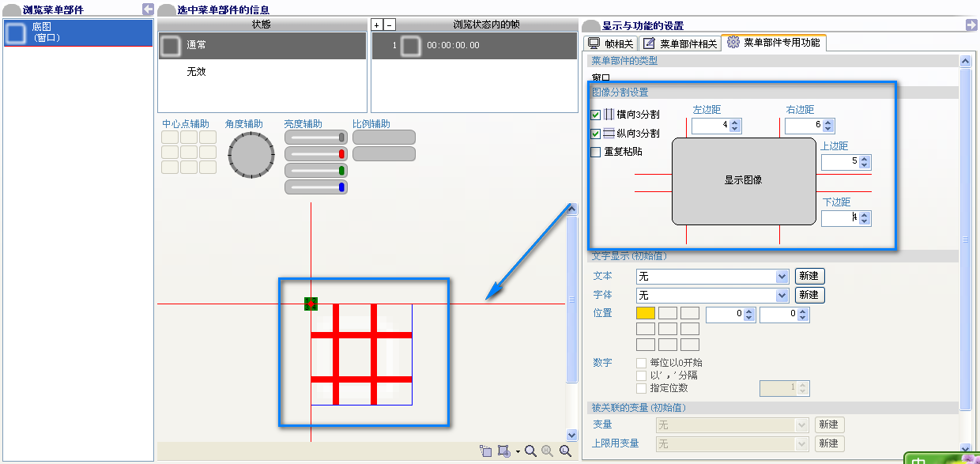
Task: Click the H magnifier zoom icon
Action: coord(548,451)
